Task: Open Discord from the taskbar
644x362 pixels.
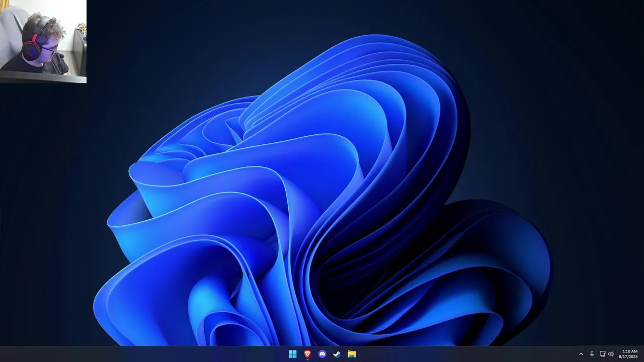Action: tap(322, 354)
